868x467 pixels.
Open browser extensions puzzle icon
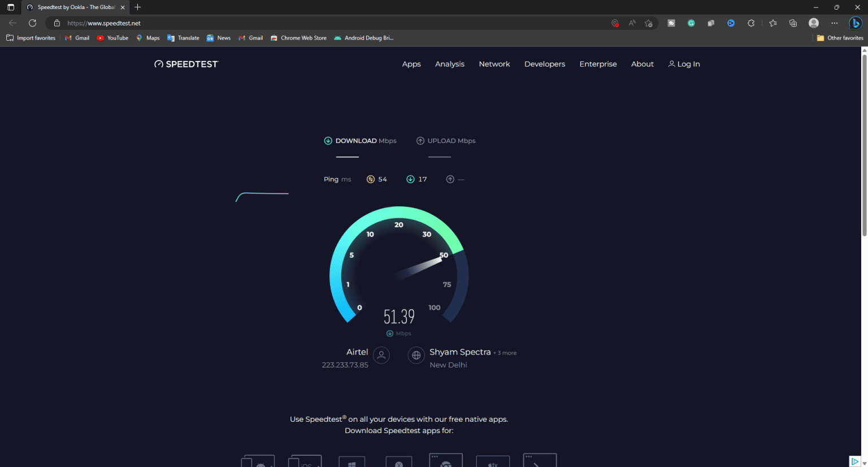coord(751,23)
